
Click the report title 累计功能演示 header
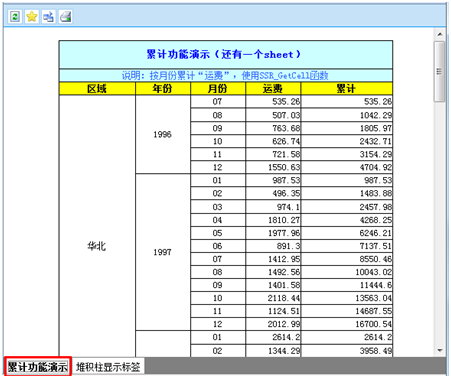point(226,54)
